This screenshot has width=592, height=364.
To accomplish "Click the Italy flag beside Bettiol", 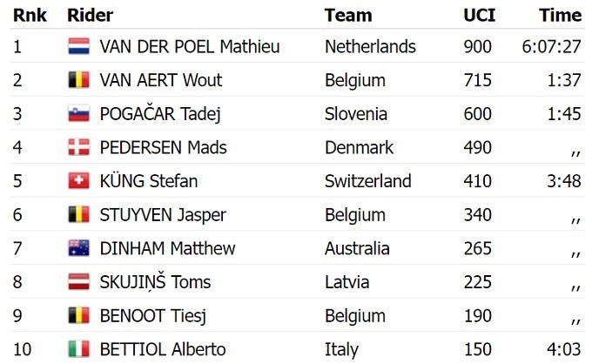I will point(78,350).
